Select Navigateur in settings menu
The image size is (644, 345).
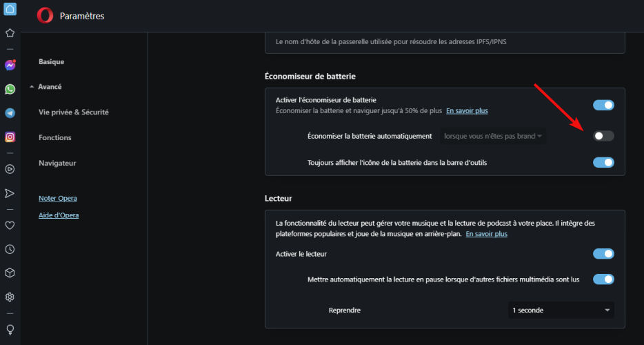57,164
